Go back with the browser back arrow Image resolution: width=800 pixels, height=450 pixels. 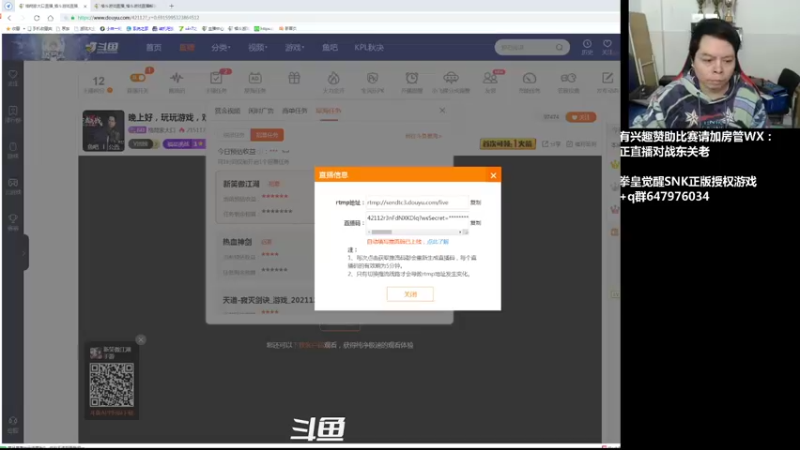click(x=10, y=18)
